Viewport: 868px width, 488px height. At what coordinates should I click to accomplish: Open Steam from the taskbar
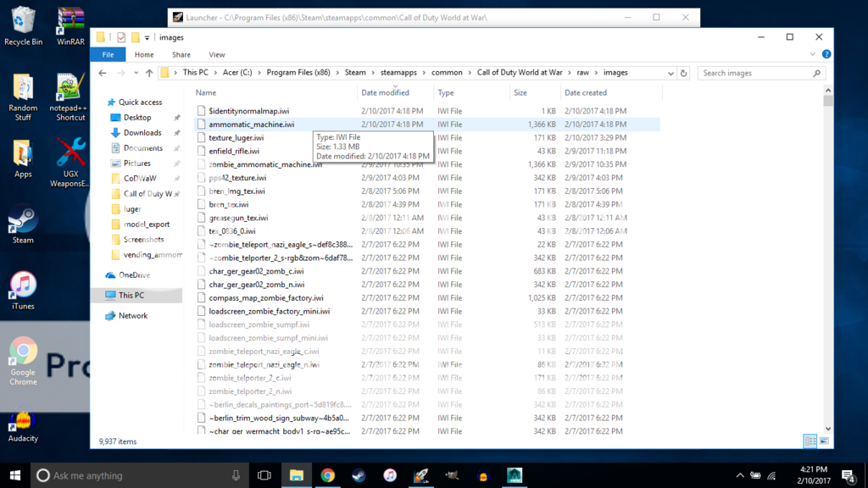tap(359, 475)
